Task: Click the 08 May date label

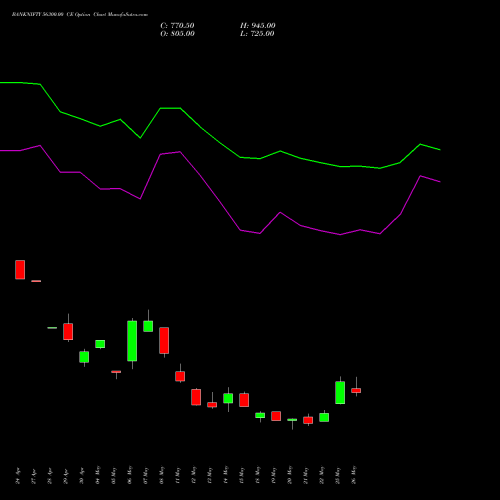Action: tap(162, 475)
